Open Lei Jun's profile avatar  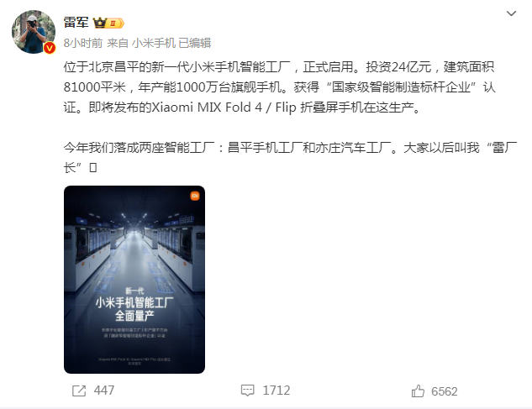click(x=34, y=32)
